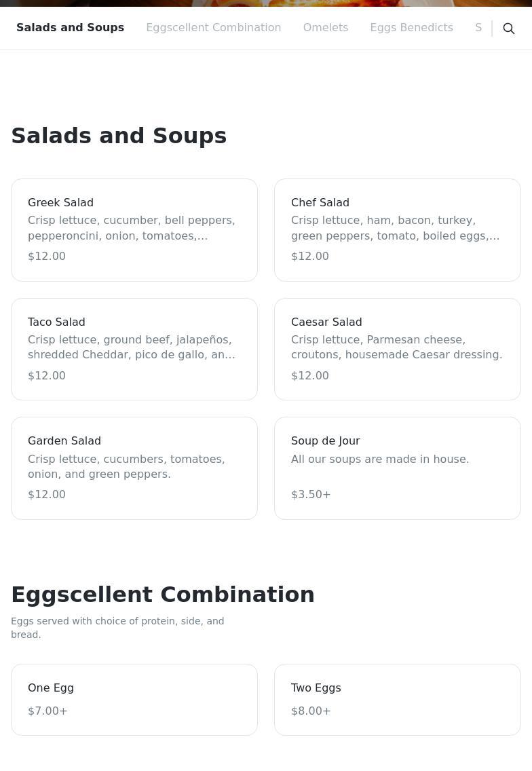The image size is (532, 771).
Task: Select Salads and Soups tab
Action: (x=70, y=28)
